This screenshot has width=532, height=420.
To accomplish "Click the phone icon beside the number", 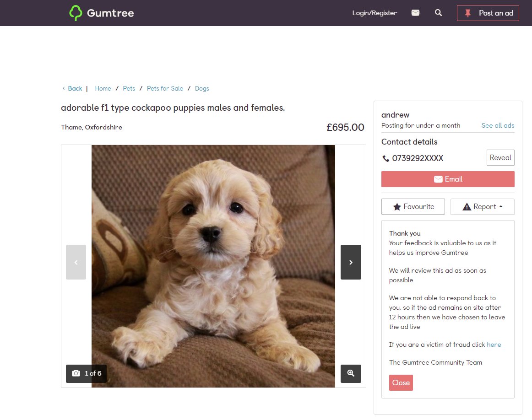I will [385, 158].
